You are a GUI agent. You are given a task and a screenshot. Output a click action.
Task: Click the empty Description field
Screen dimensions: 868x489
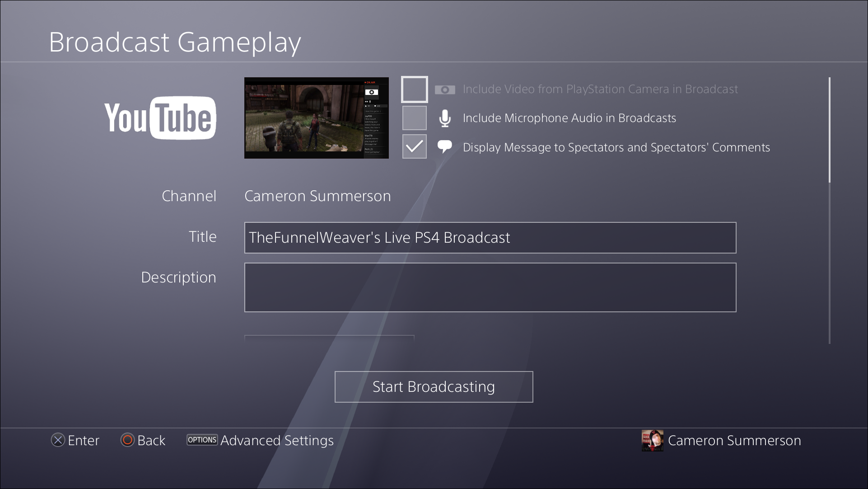pos(490,287)
